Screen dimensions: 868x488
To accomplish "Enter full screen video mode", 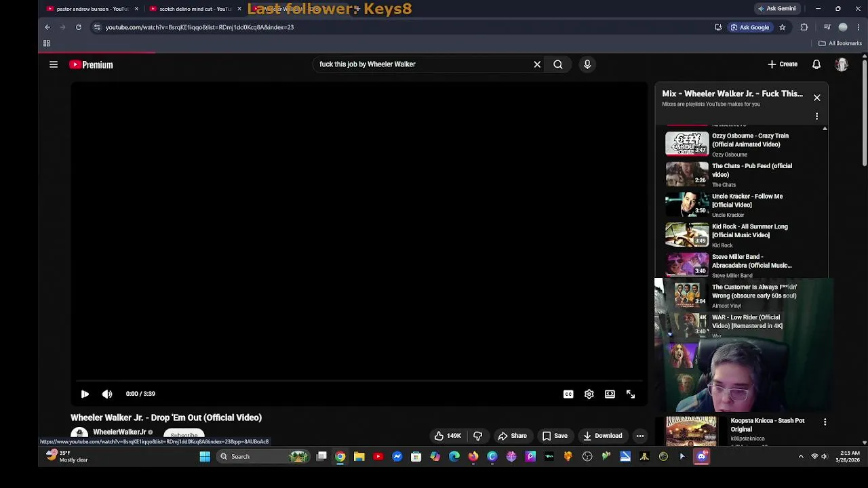I will [x=631, y=394].
